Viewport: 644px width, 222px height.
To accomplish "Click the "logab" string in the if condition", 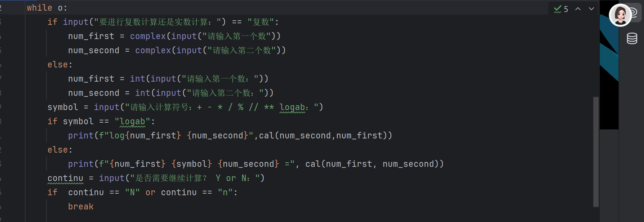I will click(x=132, y=121).
